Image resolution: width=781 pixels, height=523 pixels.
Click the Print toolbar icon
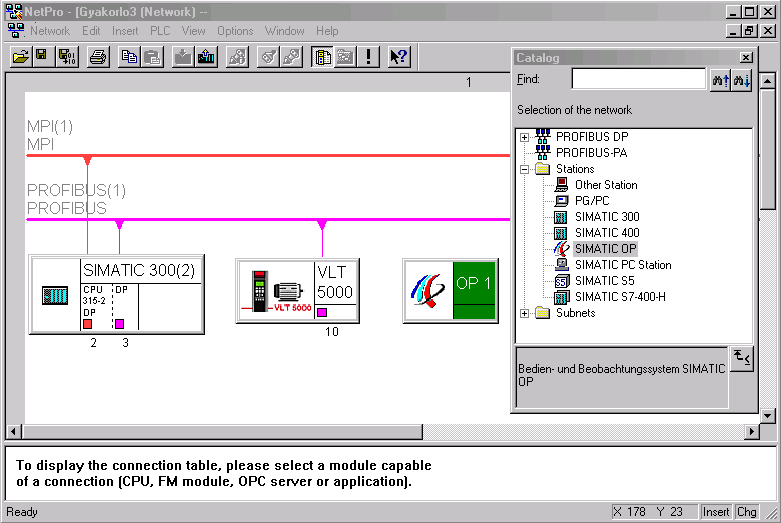pyautogui.click(x=99, y=56)
